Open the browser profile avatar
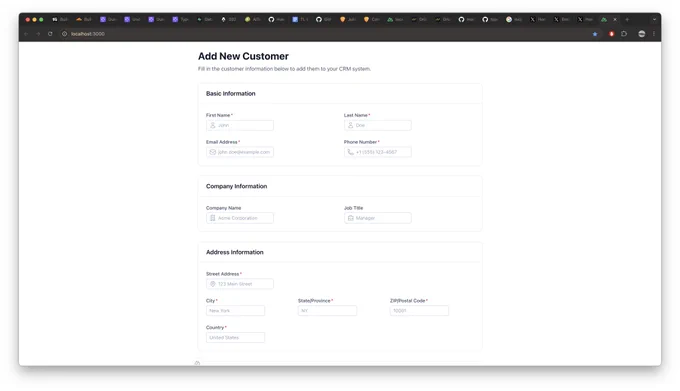 tap(642, 34)
